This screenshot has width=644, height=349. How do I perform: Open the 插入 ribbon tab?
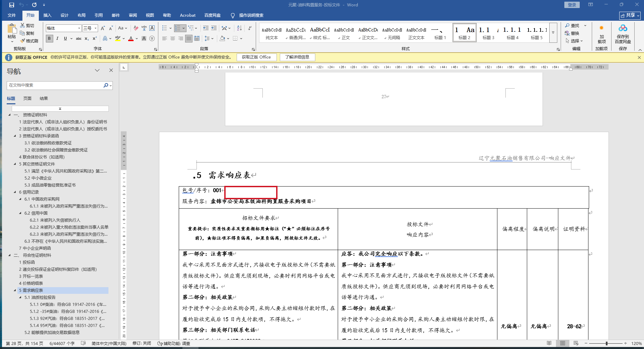click(x=47, y=15)
